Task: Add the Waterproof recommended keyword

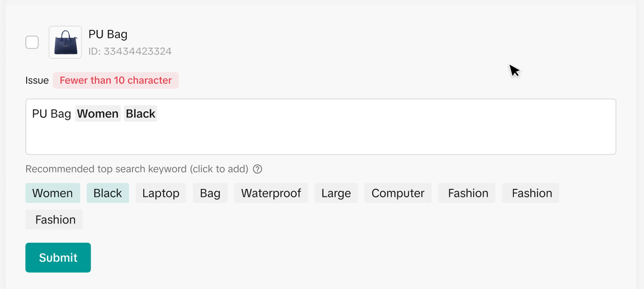Action: tap(271, 193)
